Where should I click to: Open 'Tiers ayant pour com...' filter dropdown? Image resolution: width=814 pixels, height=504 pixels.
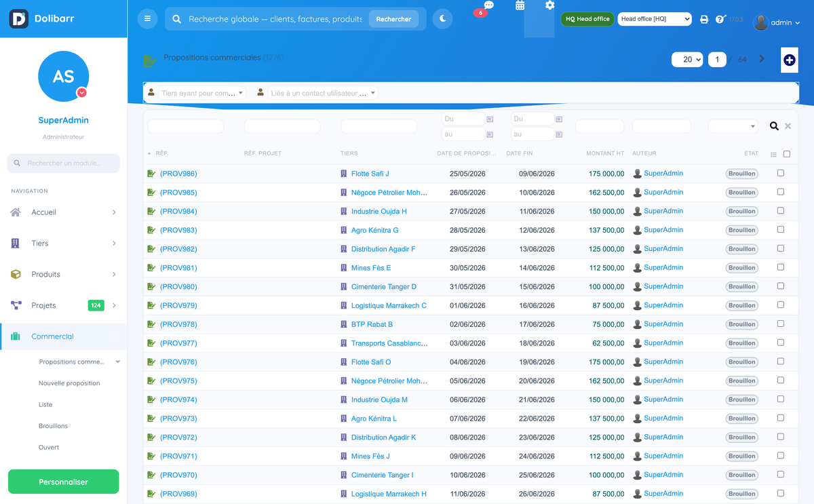pyautogui.click(x=203, y=93)
